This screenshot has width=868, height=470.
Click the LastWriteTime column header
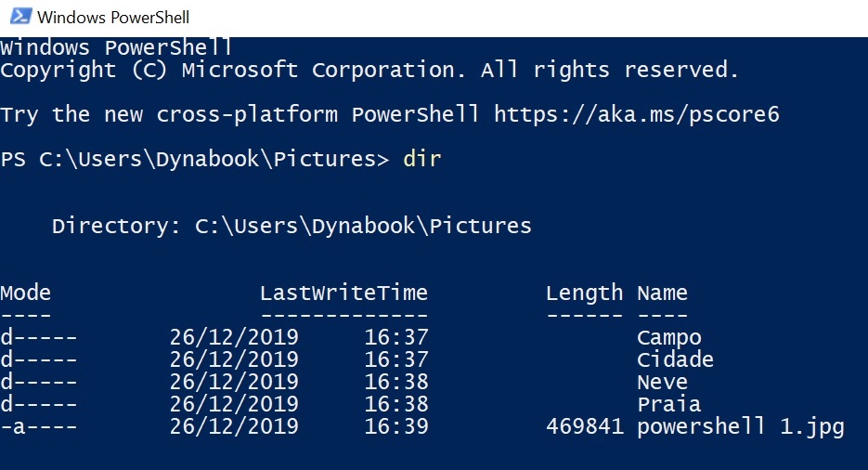pos(343,293)
